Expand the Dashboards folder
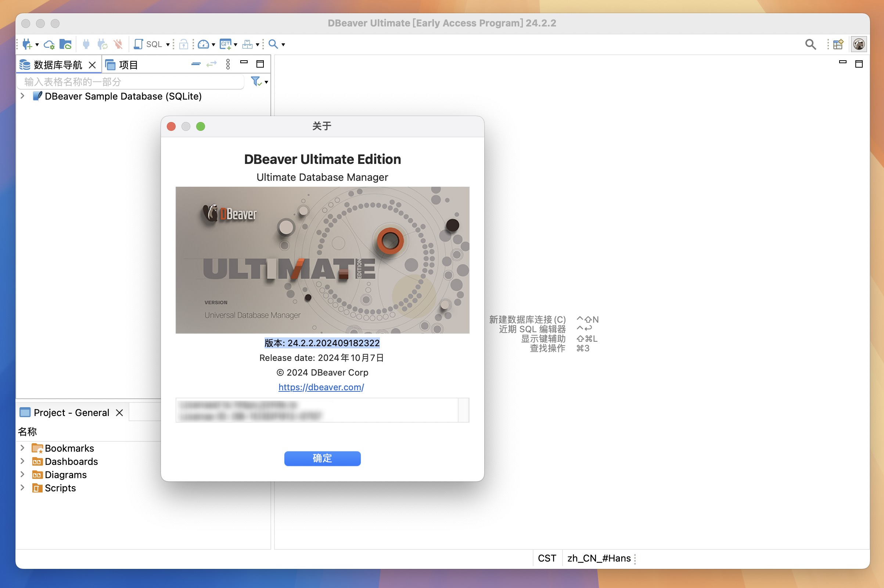Screen dimensions: 884x588 tap(22, 461)
